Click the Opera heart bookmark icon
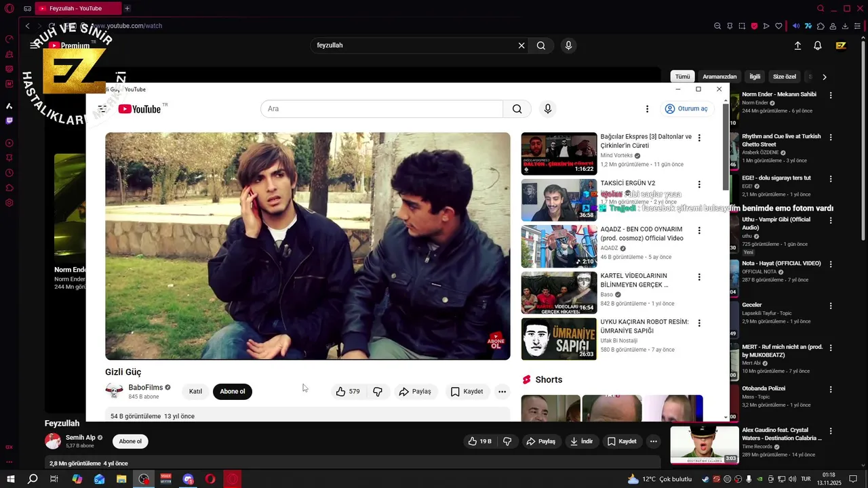Screen dimensions: 868x488 click(x=778, y=26)
